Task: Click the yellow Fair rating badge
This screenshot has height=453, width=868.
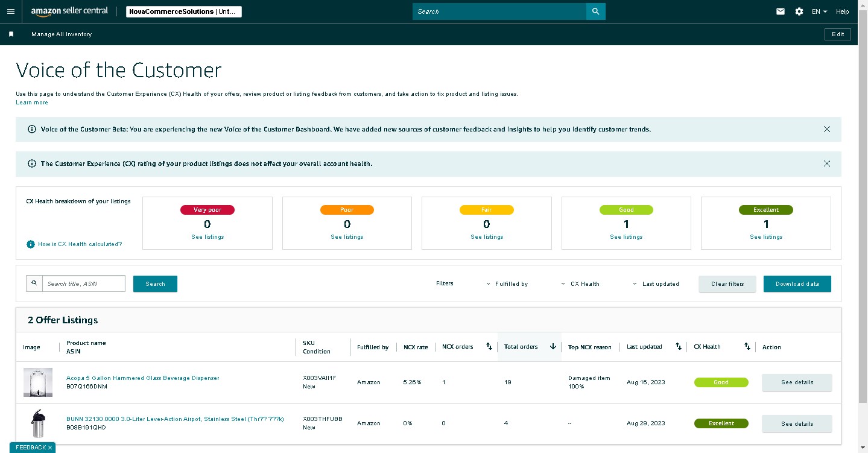Action: (x=487, y=210)
